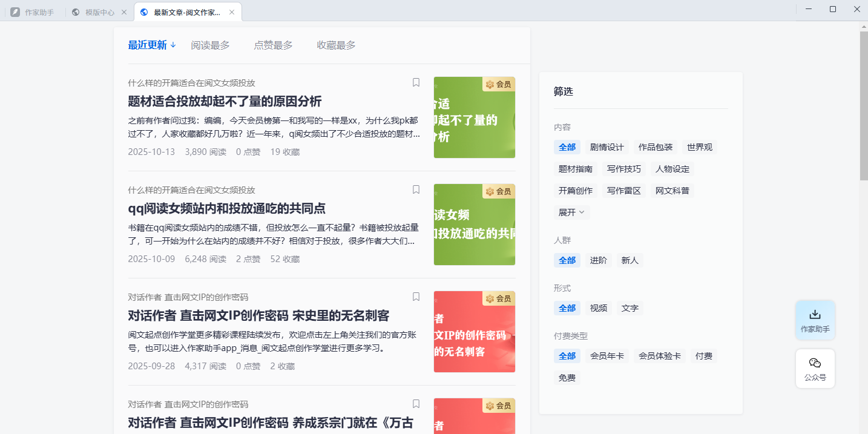
Task: Filter audience by 进阶
Action: pyautogui.click(x=598, y=260)
